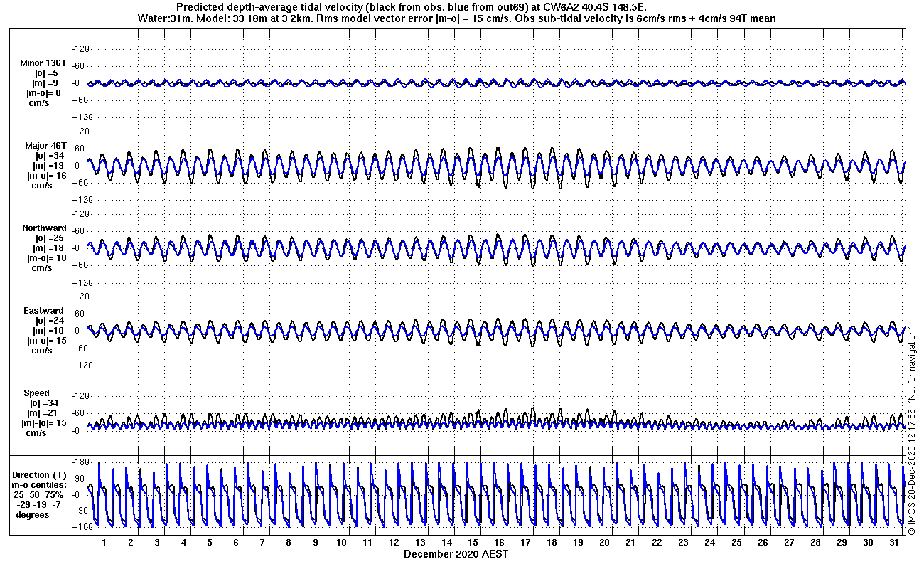Click the 'December 2020 AEST' x-axis title

pyautogui.click(x=456, y=553)
